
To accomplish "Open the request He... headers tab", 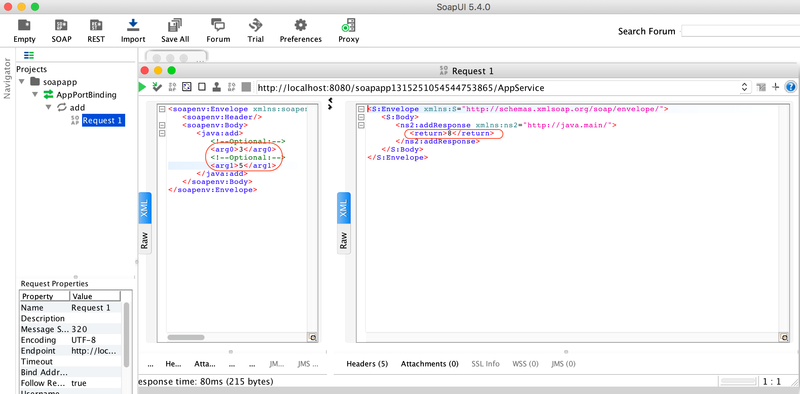I will [x=173, y=364].
